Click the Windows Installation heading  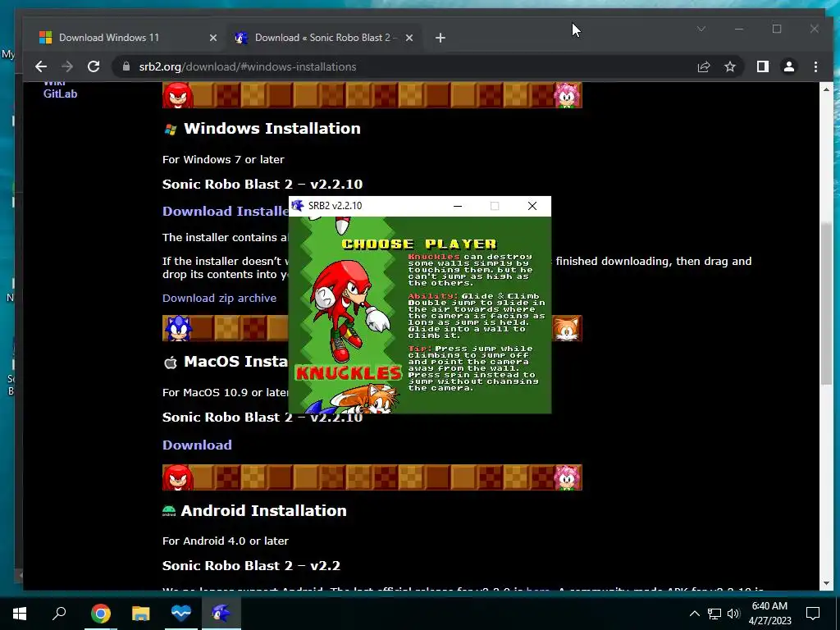tap(272, 129)
